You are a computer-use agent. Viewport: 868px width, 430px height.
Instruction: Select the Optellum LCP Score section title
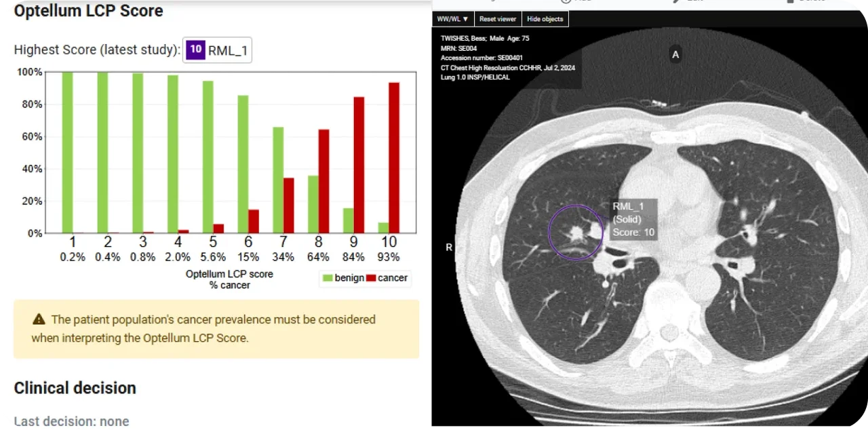click(x=88, y=11)
